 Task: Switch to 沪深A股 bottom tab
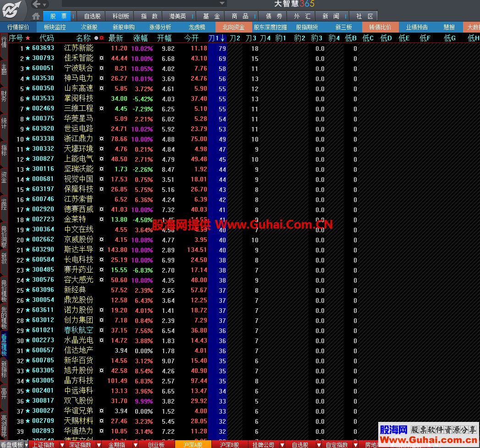193,445
